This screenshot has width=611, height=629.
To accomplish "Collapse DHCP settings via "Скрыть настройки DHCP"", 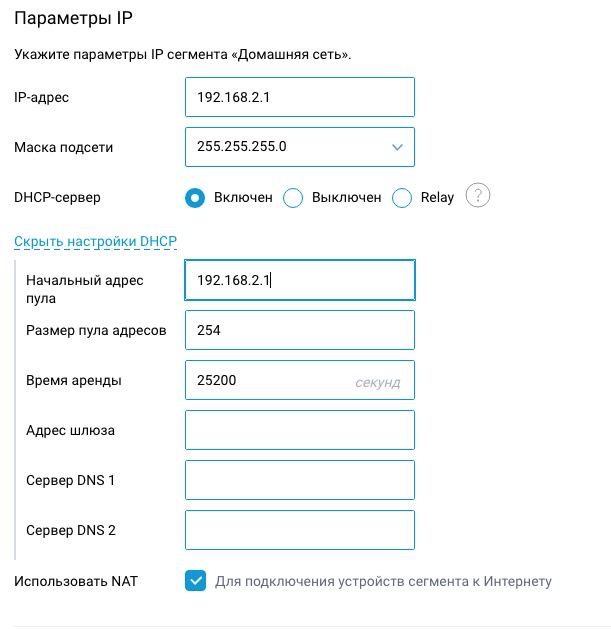I will pos(95,241).
